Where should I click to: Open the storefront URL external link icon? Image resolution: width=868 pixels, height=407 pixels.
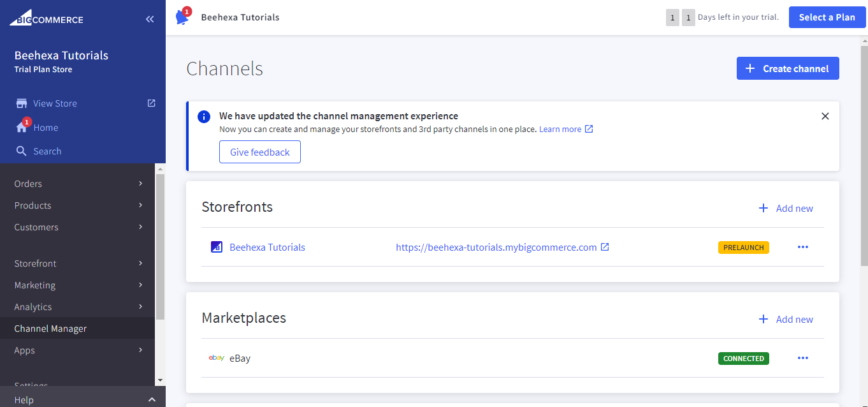[604, 247]
